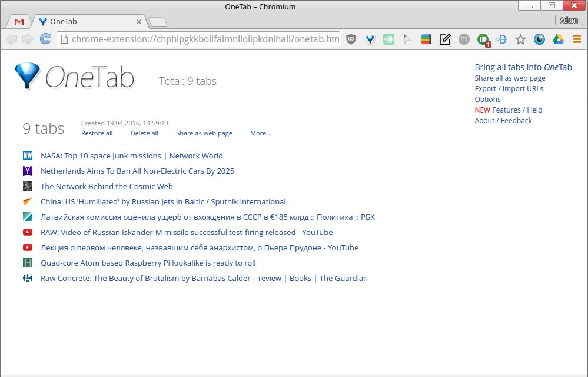Open the Sputnik International China article link
The height and width of the screenshot is (377, 588).
point(163,202)
